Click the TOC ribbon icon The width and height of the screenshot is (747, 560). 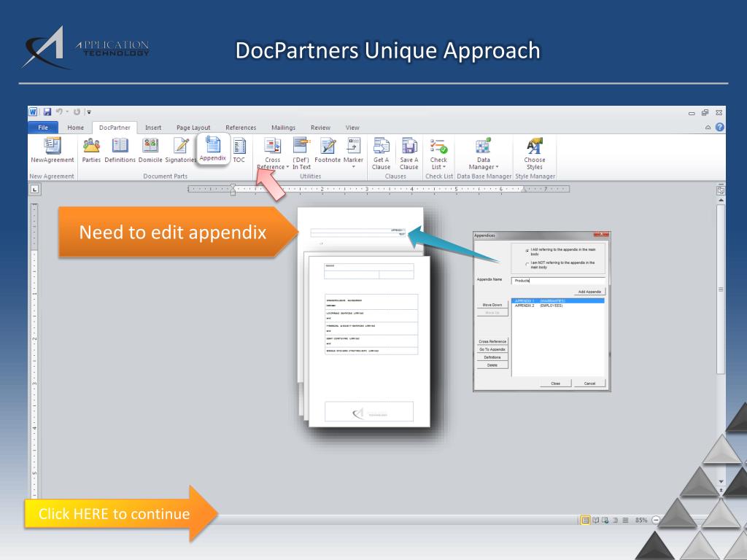pyautogui.click(x=239, y=145)
